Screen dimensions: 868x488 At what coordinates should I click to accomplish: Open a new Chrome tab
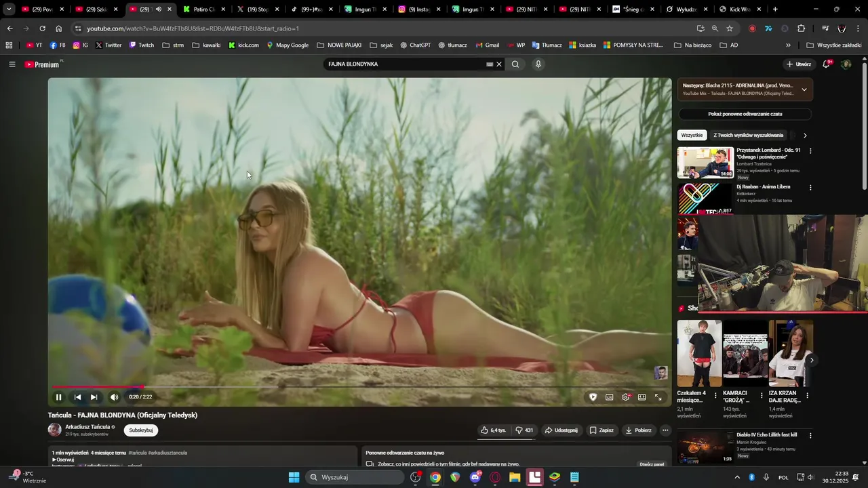tap(775, 9)
